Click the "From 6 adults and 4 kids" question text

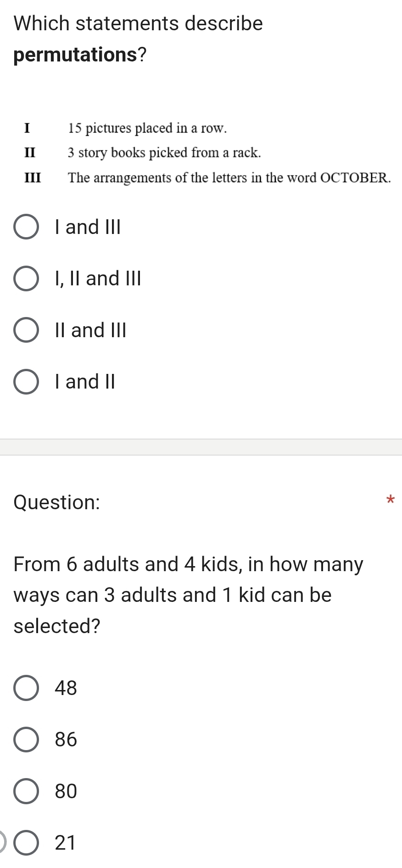[188, 595]
